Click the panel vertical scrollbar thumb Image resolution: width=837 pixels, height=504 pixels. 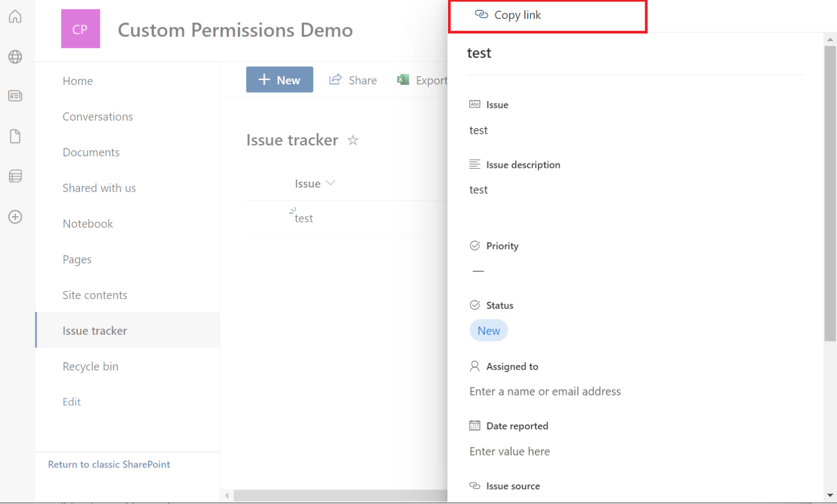click(x=830, y=193)
